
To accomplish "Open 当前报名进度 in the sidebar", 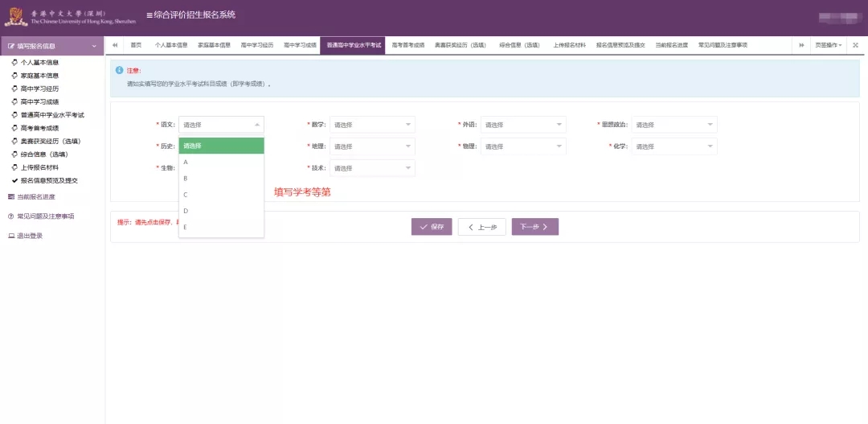I will point(35,197).
